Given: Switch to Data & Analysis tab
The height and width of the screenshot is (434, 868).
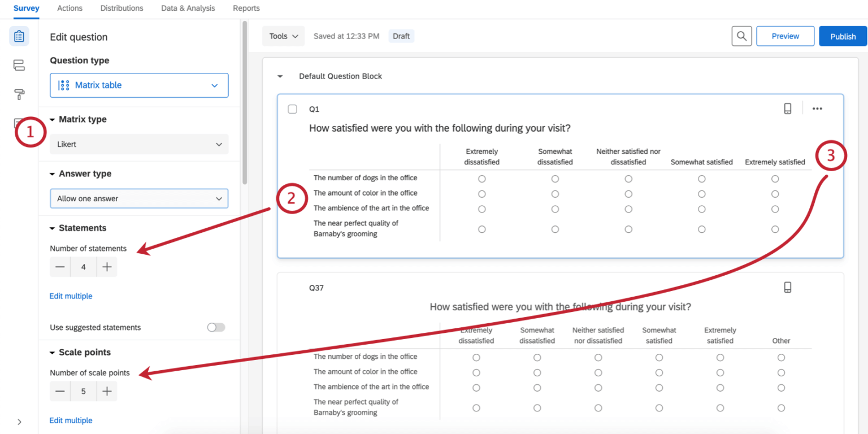Looking at the screenshot, I should coord(188,8).
